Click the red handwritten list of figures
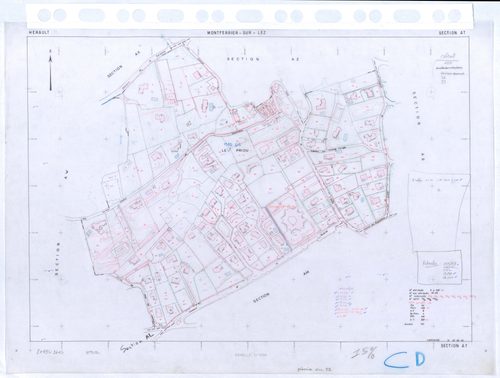This screenshot has height=378, width=500. (x=350, y=303)
